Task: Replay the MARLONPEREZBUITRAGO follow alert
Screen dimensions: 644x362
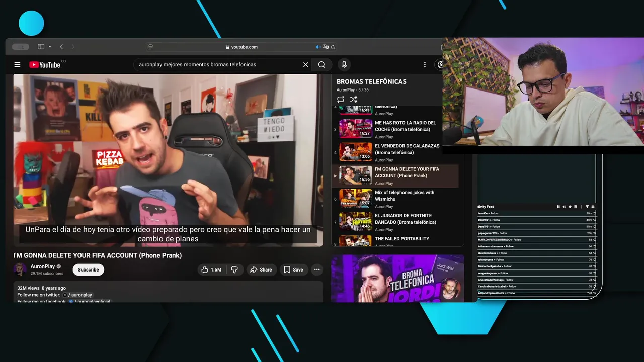Action: pyautogui.click(x=595, y=240)
